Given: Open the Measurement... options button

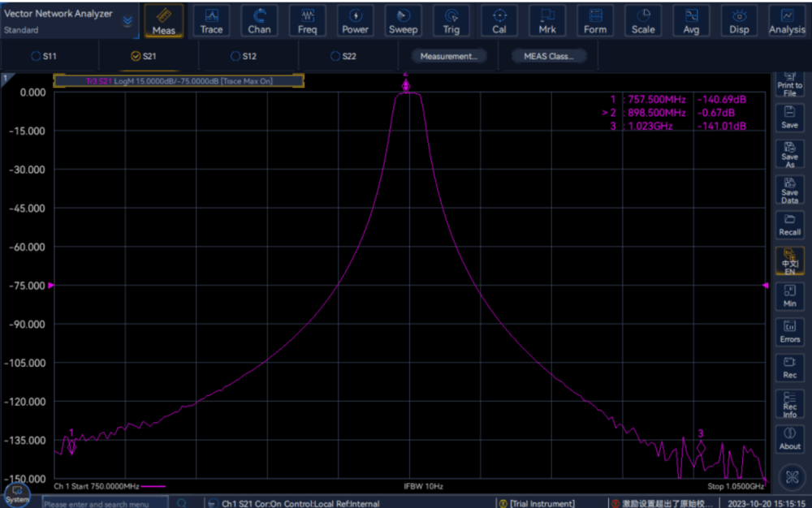Looking at the screenshot, I should (x=448, y=56).
